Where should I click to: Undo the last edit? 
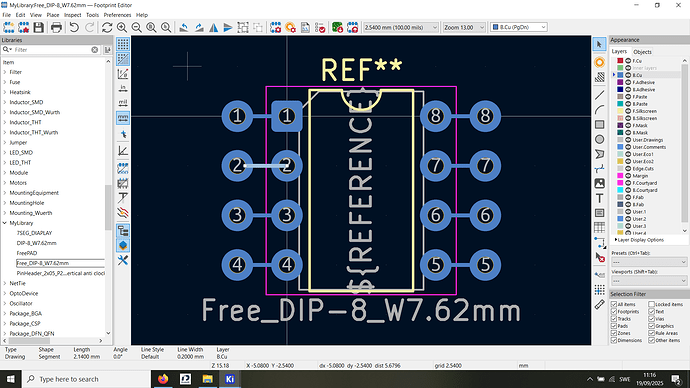pyautogui.click(x=74, y=27)
